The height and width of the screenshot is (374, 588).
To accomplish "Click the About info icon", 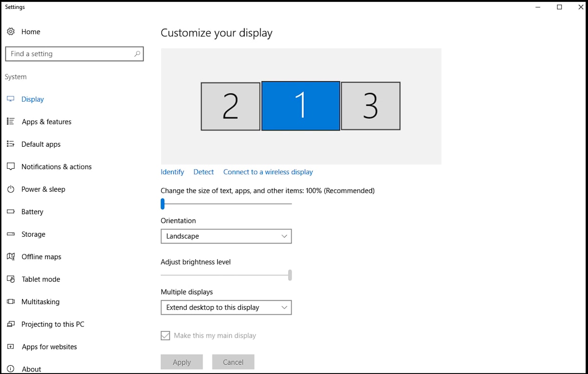I will (x=11, y=369).
